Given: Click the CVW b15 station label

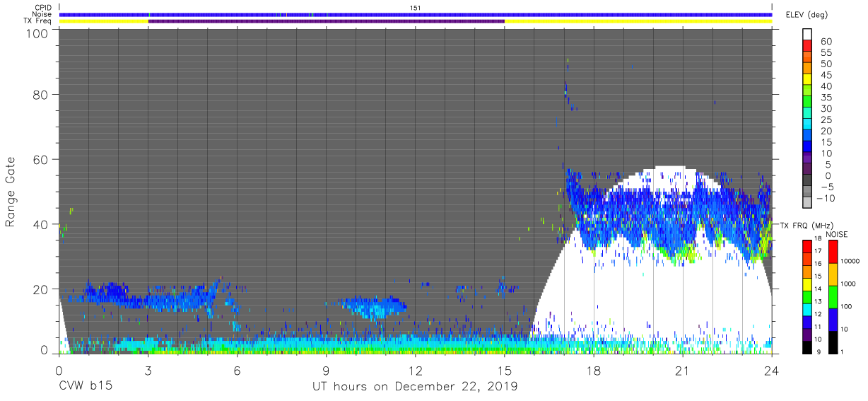Looking at the screenshot, I should (86, 386).
